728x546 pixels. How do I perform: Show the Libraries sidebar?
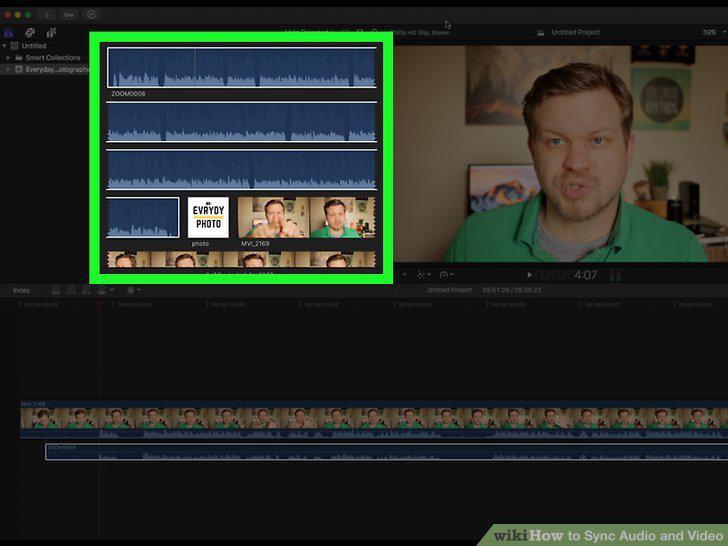8,32
